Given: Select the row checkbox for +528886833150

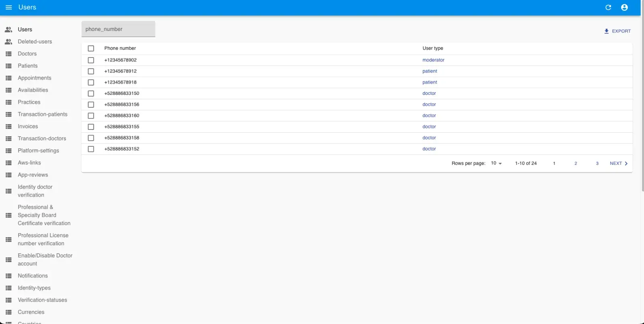Looking at the screenshot, I should click(x=91, y=93).
